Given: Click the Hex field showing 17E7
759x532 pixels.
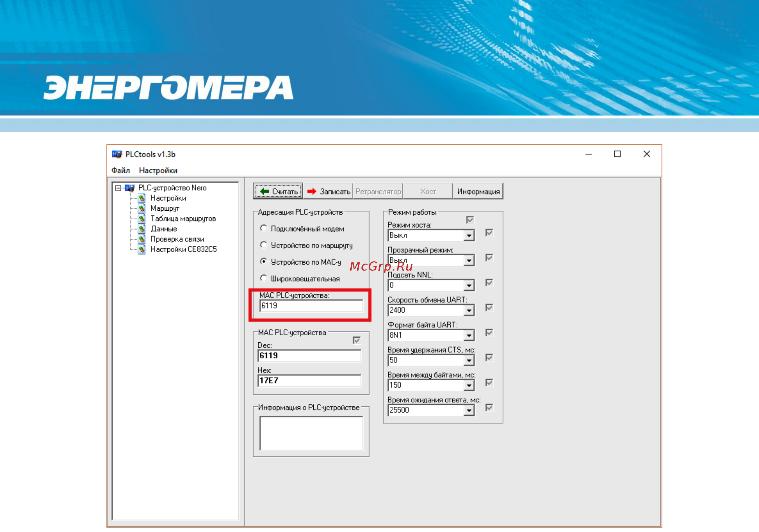Looking at the screenshot, I should point(310,381).
